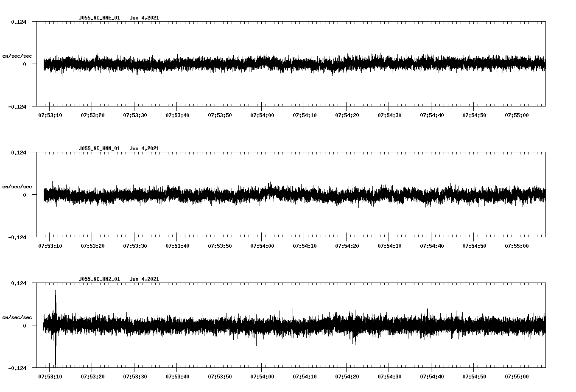The width and height of the screenshot is (576, 392).
Task: Click the 07:54:30 time label under HNZ plot
Action: pos(389,377)
